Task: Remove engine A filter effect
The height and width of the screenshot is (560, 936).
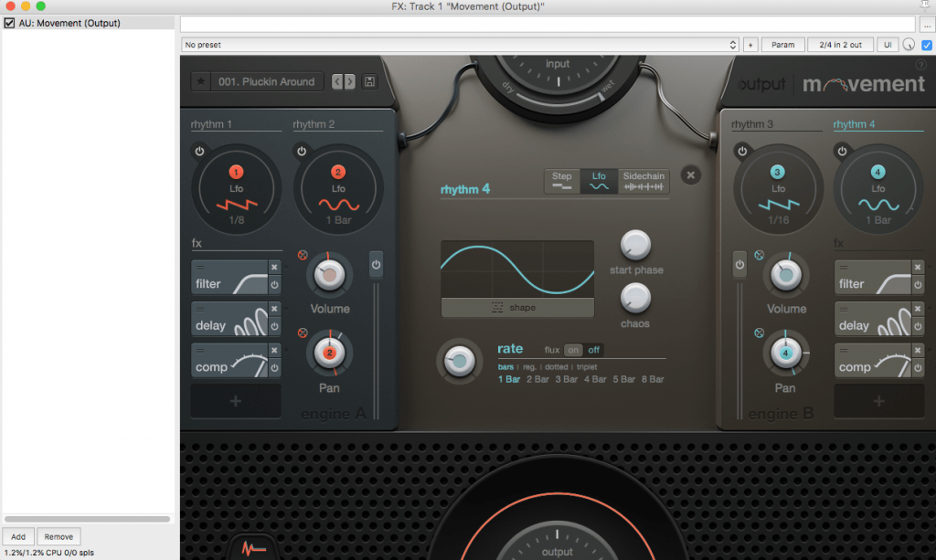Action: [274, 267]
